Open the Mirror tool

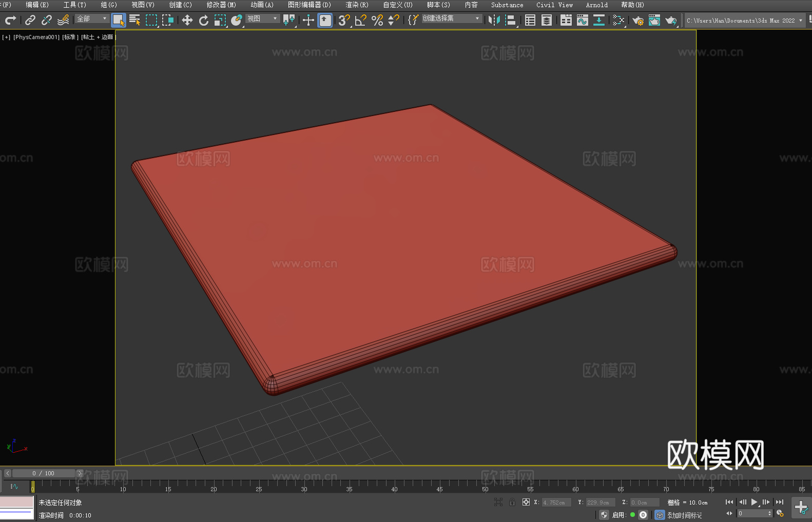494,20
